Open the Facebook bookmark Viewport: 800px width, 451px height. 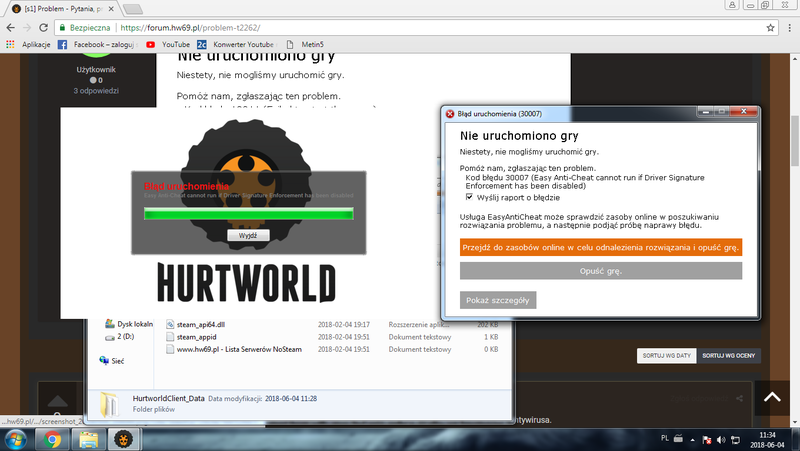click(x=98, y=44)
